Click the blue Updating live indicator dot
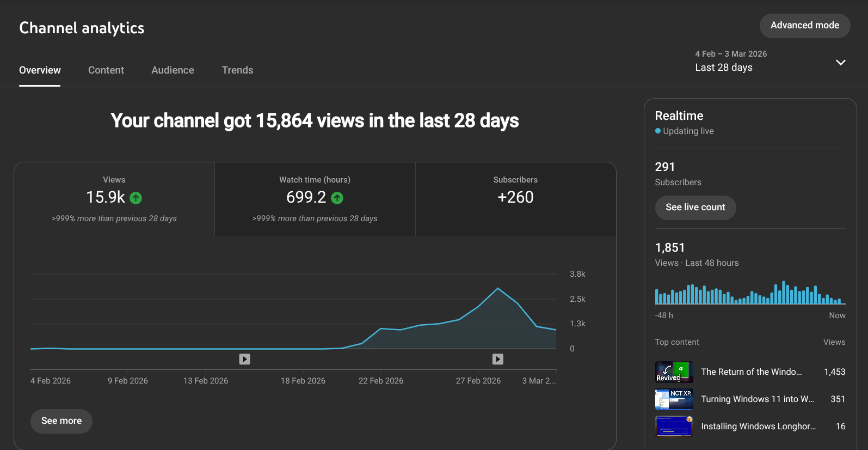The width and height of the screenshot is (868, 450). coord(658,131)
